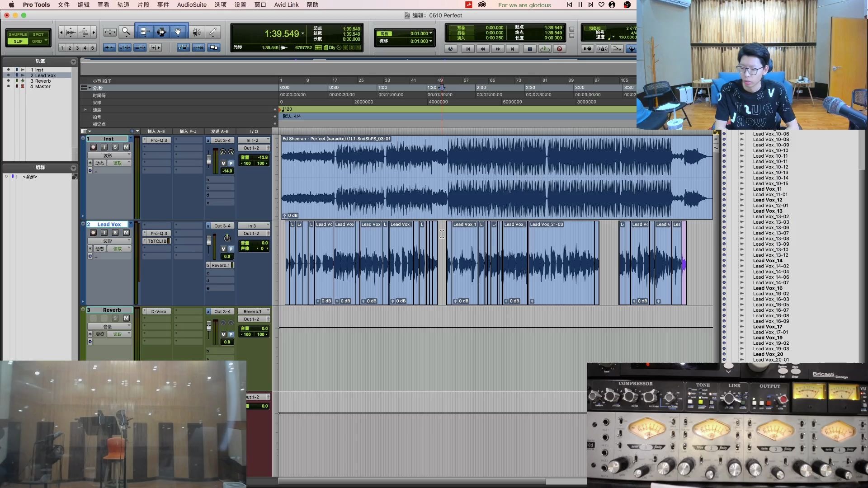The image size is (868, 488).
Task: Mute the Reverb track
Action: point(126,318)
